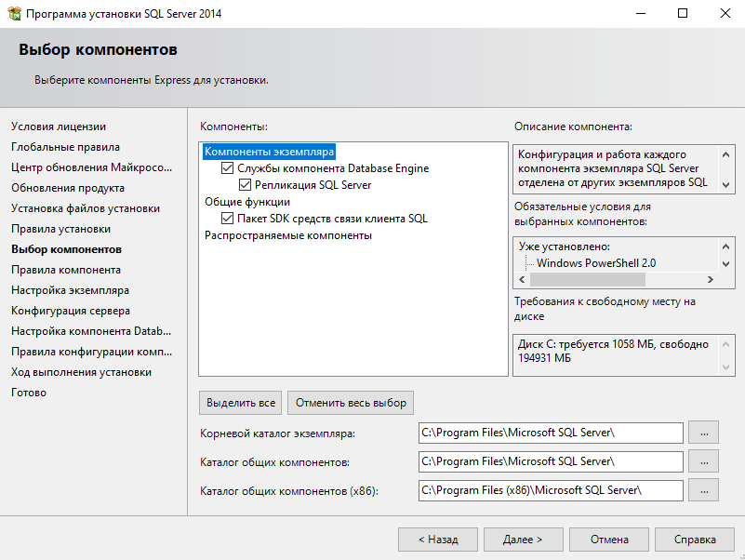Browse for Каталог общих компонентов path

click(704, 461)
